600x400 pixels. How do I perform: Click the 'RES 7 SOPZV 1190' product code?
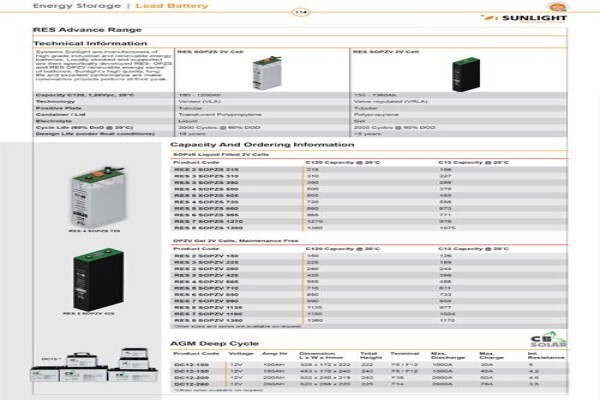208,314
